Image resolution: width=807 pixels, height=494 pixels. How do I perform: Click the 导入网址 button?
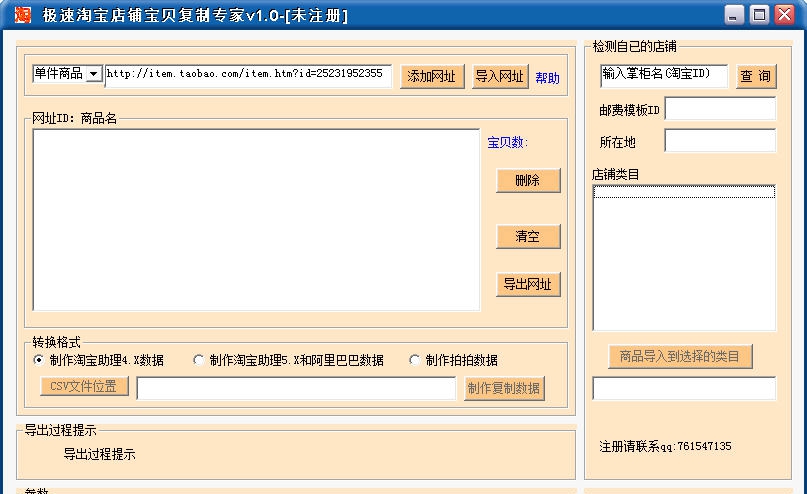[x=500, y=77]
